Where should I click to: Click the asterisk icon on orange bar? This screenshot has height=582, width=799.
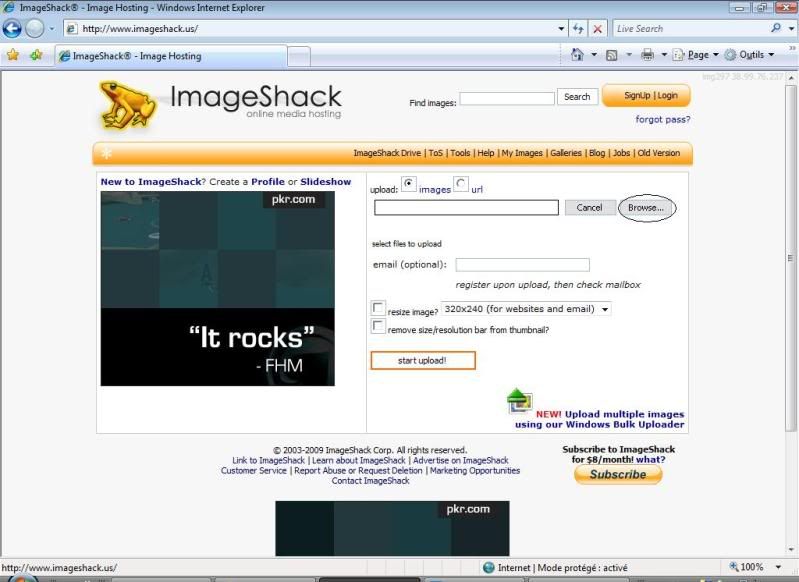click(106, 153)
